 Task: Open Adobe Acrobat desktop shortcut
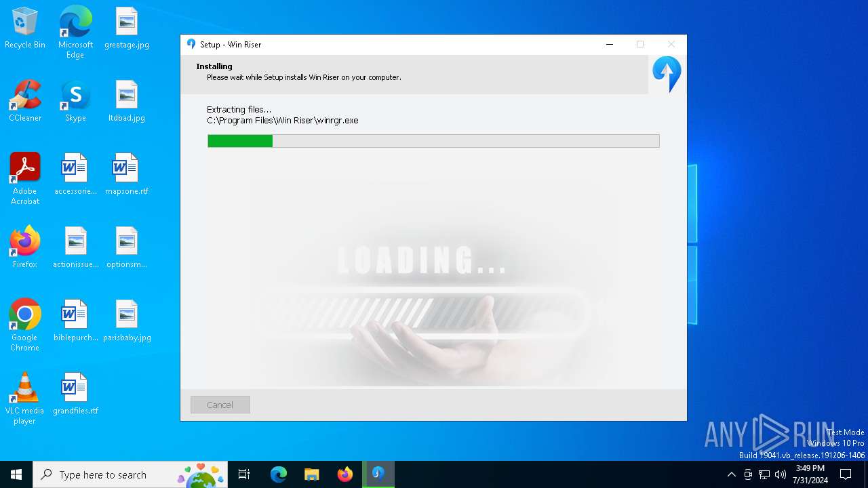pos(25,179)
